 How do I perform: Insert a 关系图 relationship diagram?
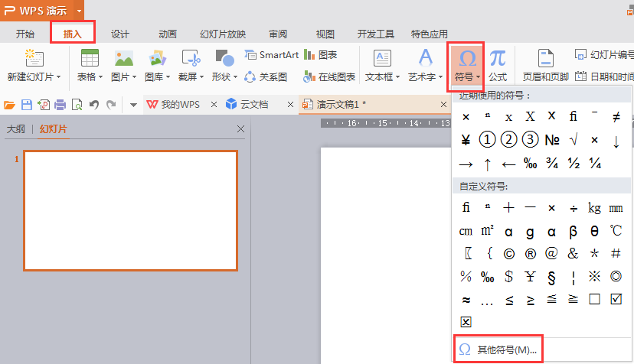(x=266, y=76)
